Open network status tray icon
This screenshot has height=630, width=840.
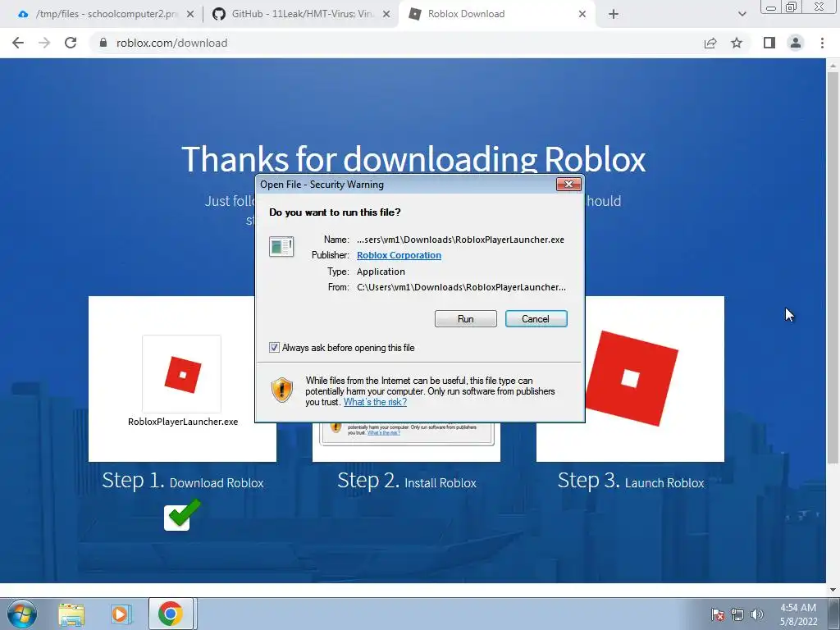click(737, 614)
